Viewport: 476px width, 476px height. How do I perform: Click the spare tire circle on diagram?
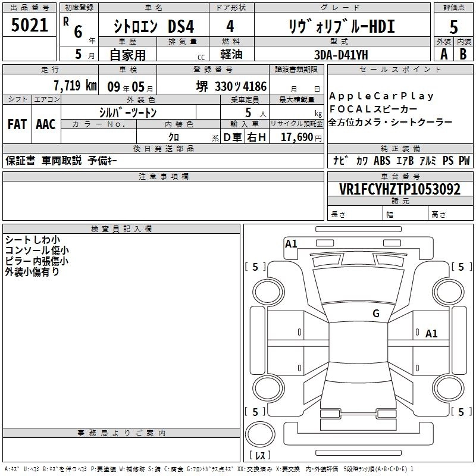coord(260,434)
